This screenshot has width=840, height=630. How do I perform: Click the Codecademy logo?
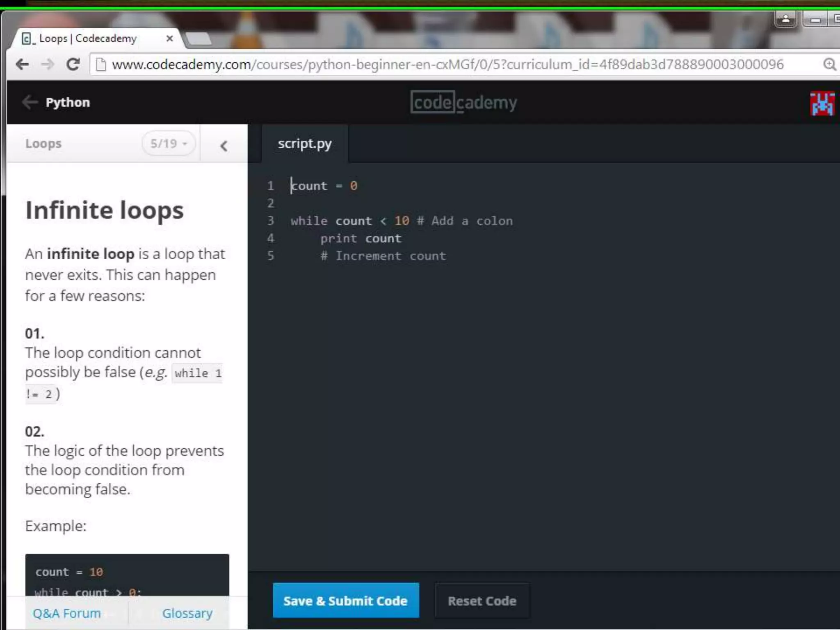(x=463, y=102)
